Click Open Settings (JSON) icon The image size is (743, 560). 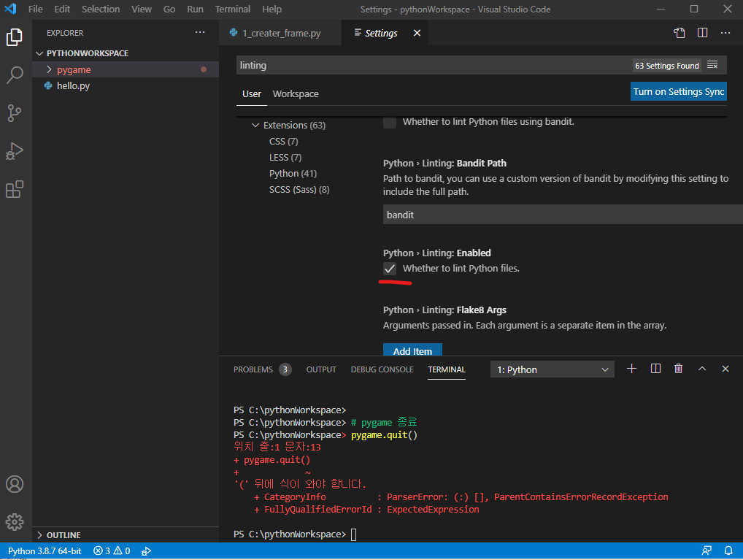pyautogui.click(x=679, y=33)
